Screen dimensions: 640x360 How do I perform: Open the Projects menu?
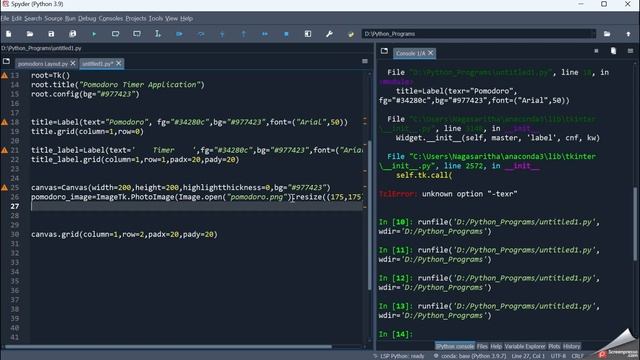136,18
